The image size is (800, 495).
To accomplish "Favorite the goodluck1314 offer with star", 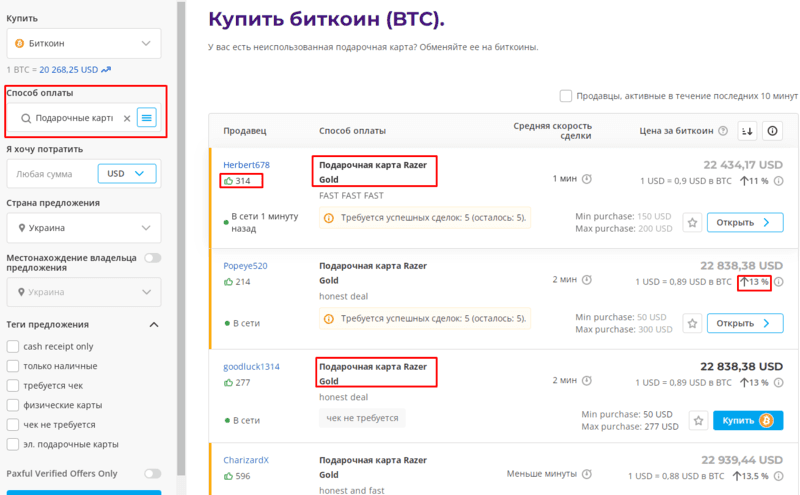I will [x=698, y=420].
